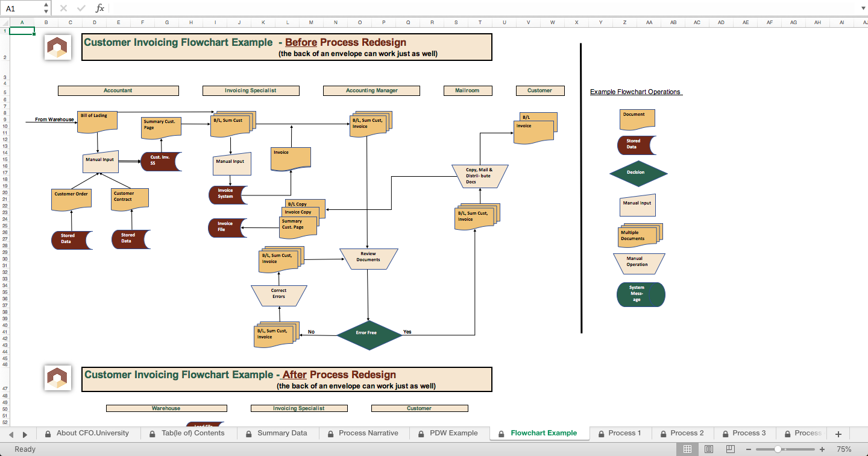The width and height of the screenshot is (868, 456).
Task: Select column header AC
Action: (x=697, y=22)
